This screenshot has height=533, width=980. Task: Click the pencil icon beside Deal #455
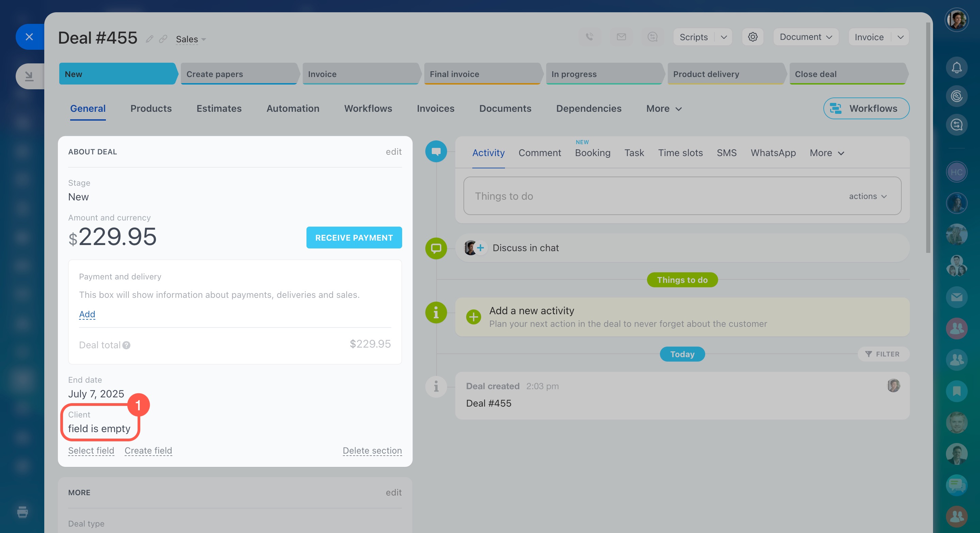(x=149, y=39)
